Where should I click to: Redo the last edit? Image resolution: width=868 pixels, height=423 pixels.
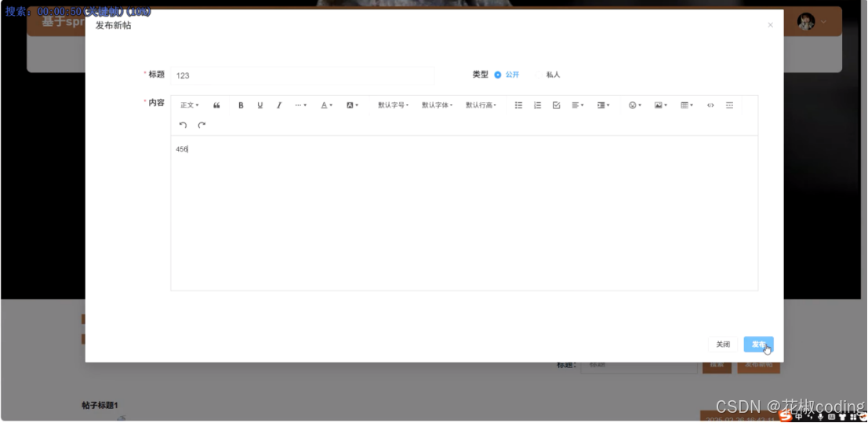coord(202,126)
